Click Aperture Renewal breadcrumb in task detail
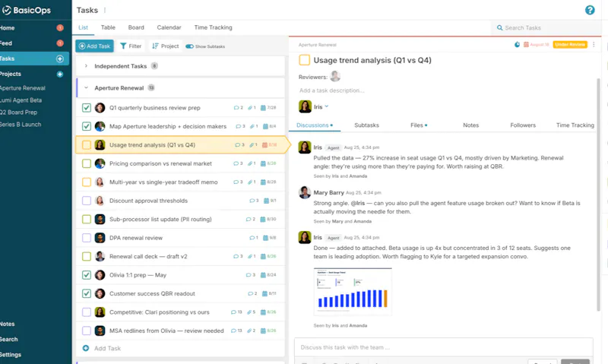This screenshot has height=364, width=608. 317,45
